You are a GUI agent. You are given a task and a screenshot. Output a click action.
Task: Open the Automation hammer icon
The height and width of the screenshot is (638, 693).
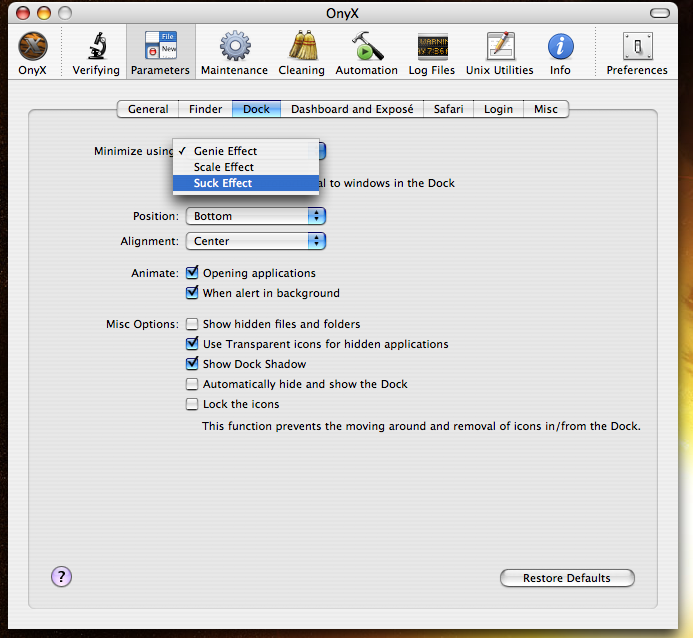367,46
